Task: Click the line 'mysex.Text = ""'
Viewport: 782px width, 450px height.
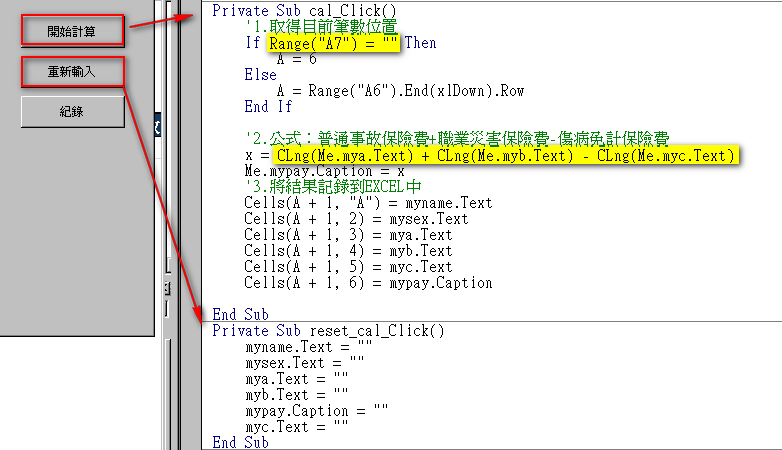Action: (x=305, y=363)
